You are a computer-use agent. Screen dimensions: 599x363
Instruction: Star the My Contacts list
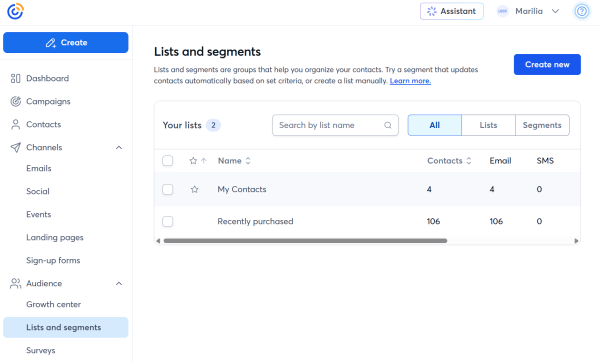tap(194, 189)
